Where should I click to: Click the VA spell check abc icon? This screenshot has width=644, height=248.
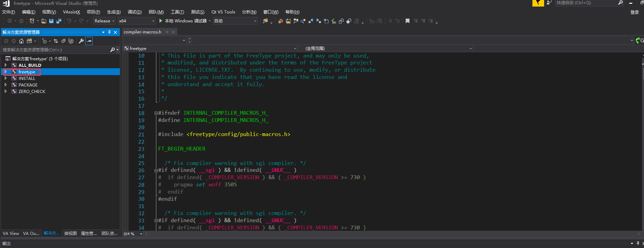pyautogui.click(x=333, y=21)
